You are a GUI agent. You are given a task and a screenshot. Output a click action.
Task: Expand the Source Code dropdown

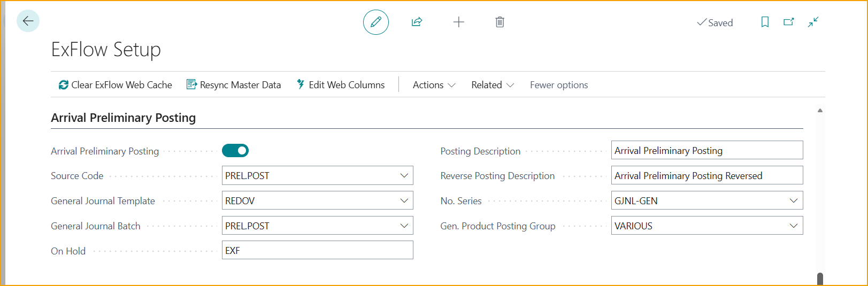pos(404,175)
